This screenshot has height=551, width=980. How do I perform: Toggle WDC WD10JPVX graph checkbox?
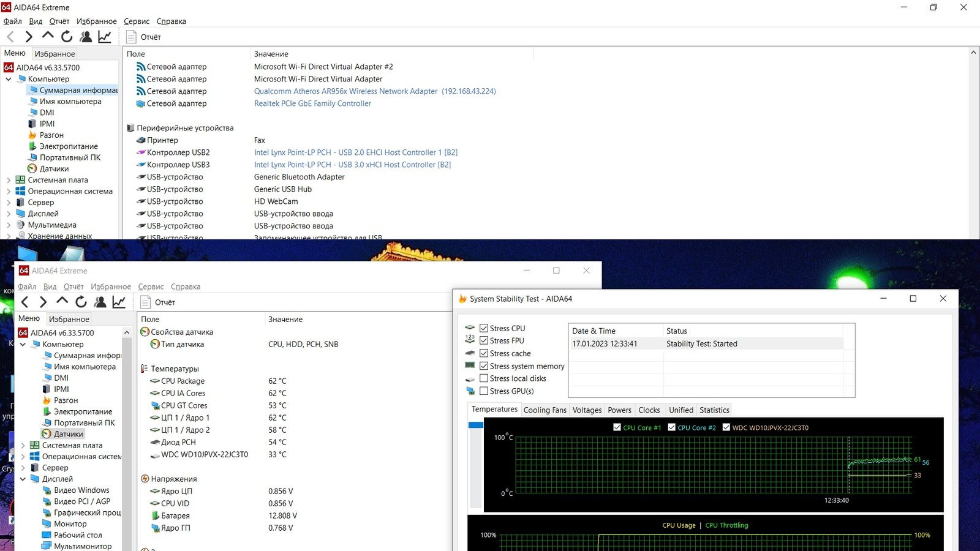(x=726, y=427)
